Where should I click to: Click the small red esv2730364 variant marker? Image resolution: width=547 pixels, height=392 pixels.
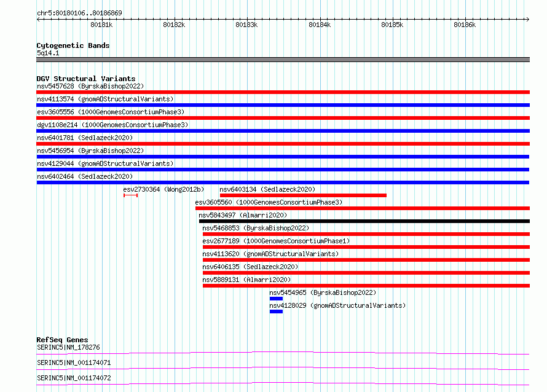pos(130,195)
